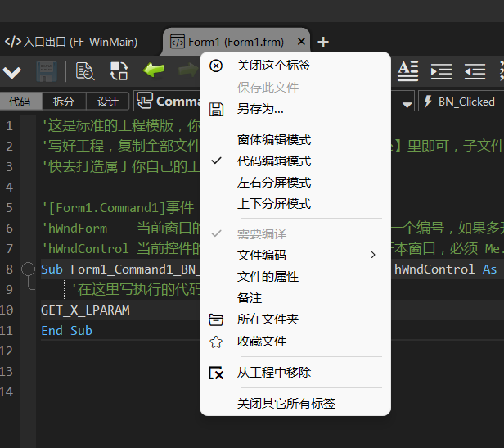Image resolution: width=504 pixels, height=448 pixels.
Task: Click the decrease indent toolbar icon
Action: click(475, 71)
